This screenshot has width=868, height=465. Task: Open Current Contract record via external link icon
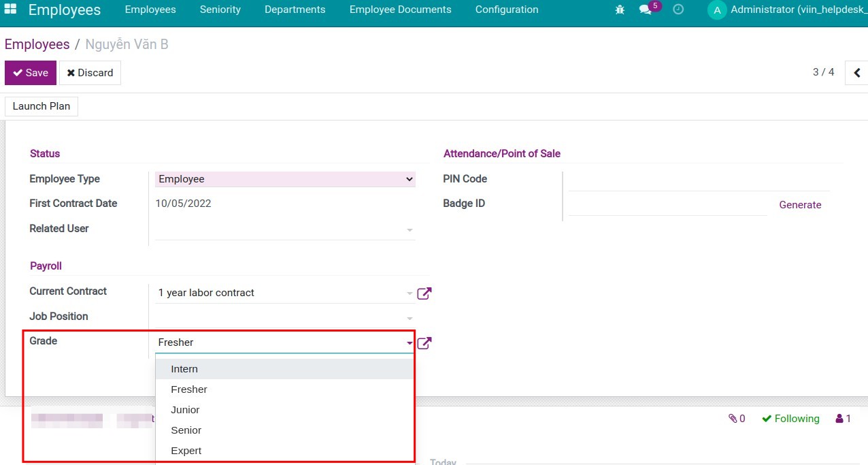pos(424,293)
